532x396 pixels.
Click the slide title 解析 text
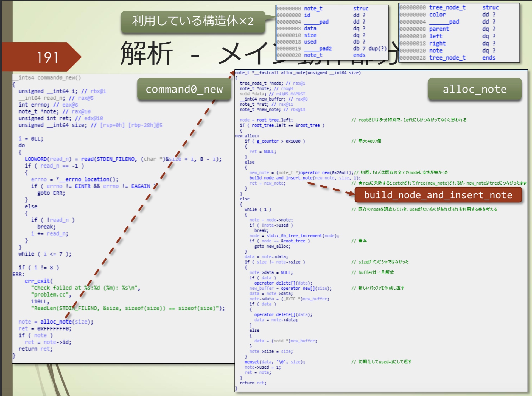point(147,54)
